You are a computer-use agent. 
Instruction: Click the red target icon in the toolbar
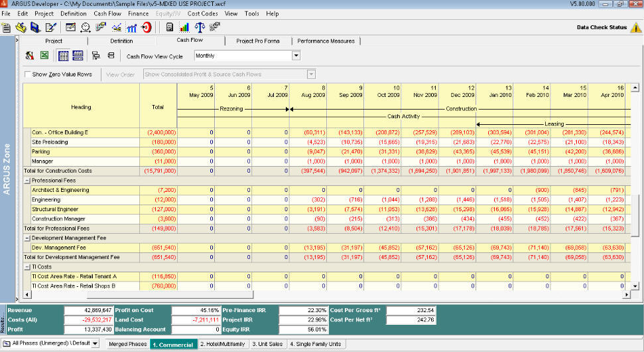coord(147,27)
